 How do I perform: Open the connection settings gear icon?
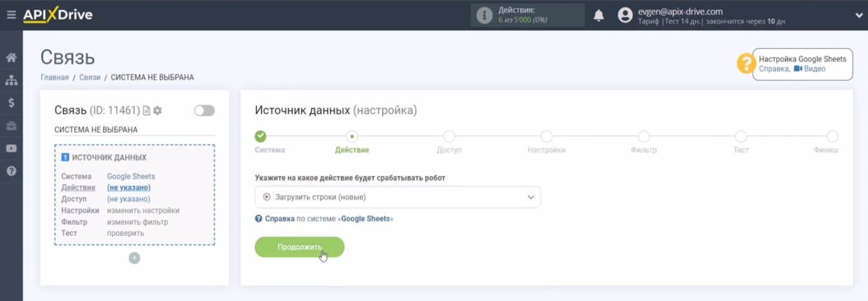coord(157,111)
